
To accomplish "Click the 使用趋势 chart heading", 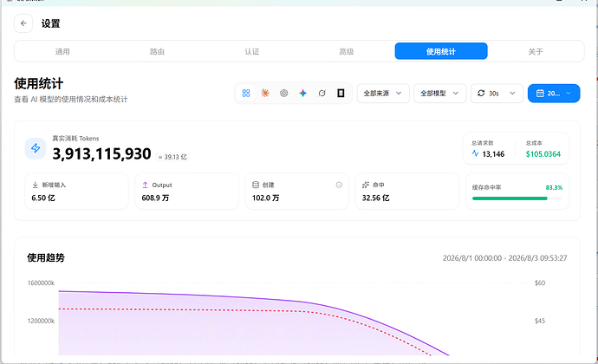I will [x=46, y=257].
